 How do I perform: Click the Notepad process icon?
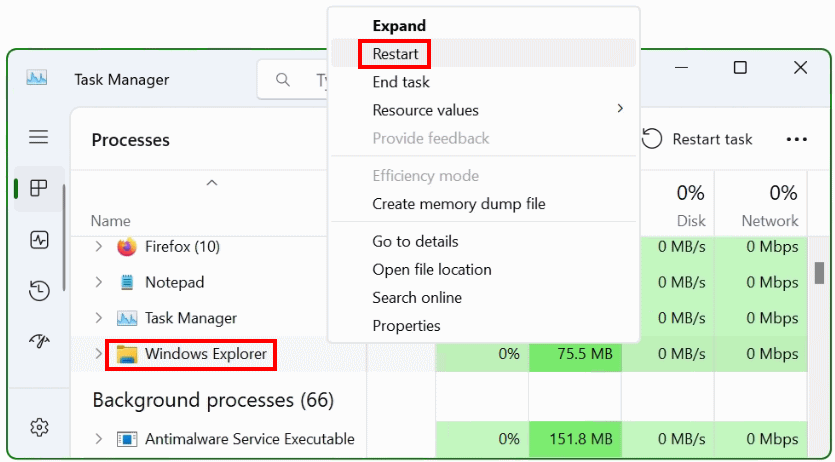tap(127, 282)
